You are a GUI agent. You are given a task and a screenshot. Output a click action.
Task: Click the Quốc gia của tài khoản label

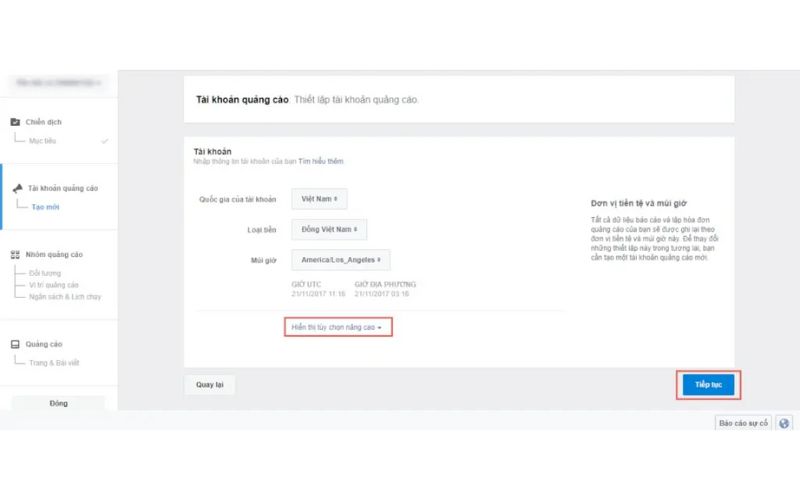238,199
